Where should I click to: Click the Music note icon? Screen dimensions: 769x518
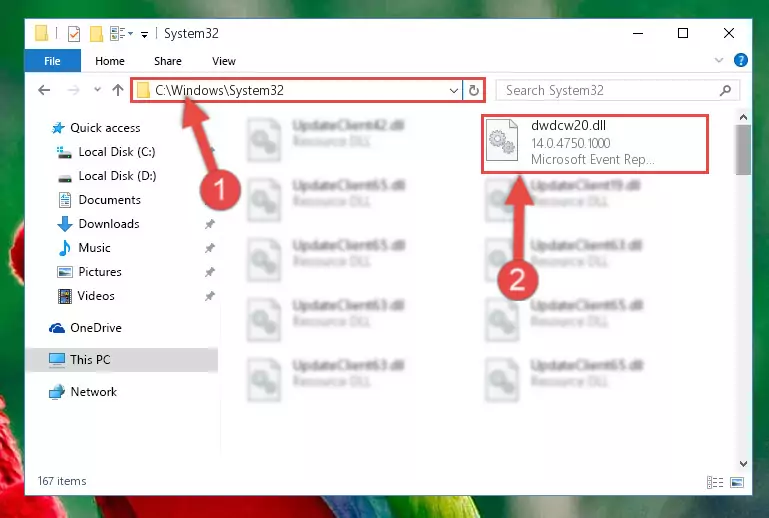click(x=64, y=248)
